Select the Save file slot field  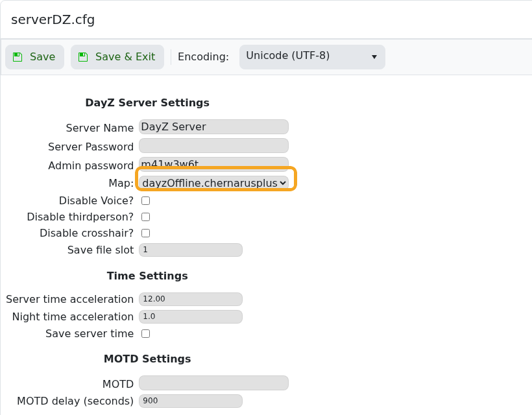tap(191, 250)
